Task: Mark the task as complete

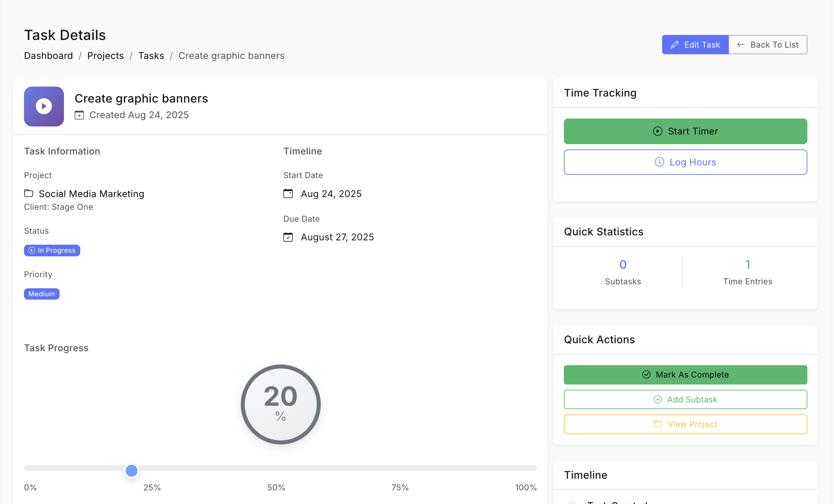Action: 685,375
